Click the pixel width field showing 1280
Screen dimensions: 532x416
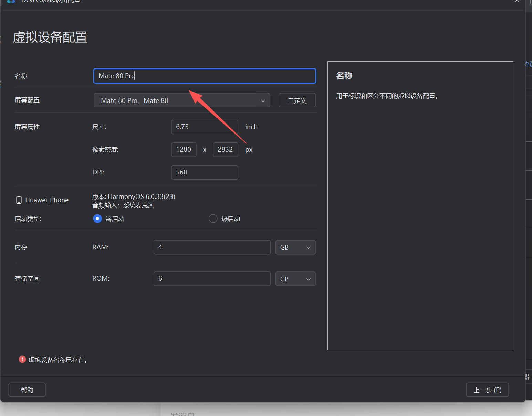coord(184,150)
